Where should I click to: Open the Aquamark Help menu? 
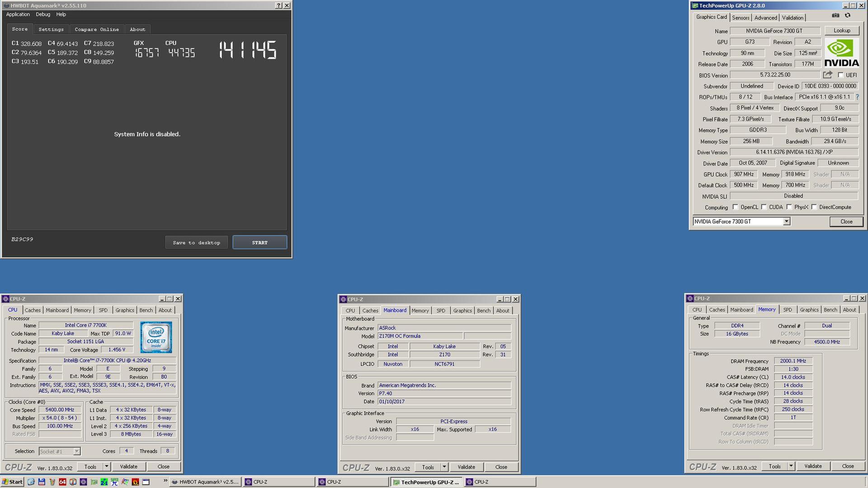tap(61, 14)
